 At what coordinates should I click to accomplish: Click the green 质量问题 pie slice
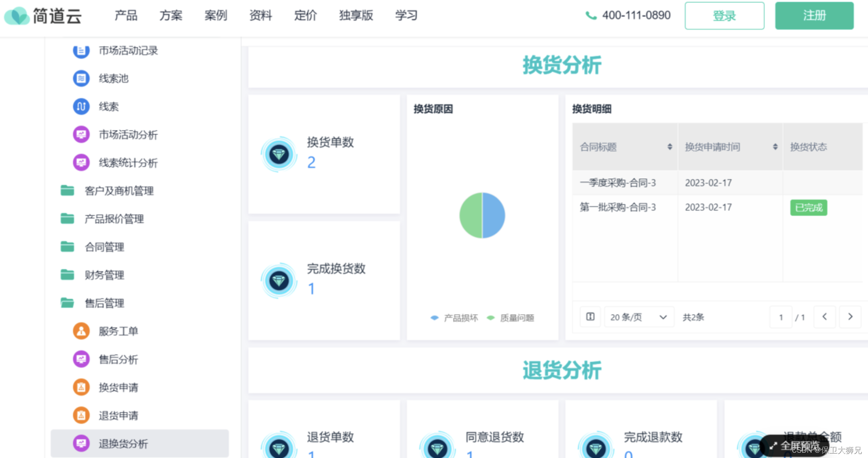(x=470, y=215)
